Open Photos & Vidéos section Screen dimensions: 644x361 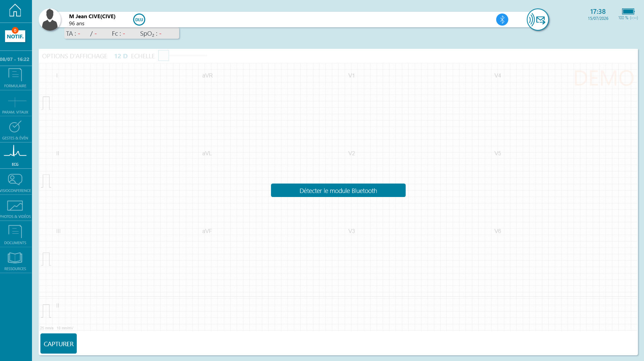click(15, 209)
